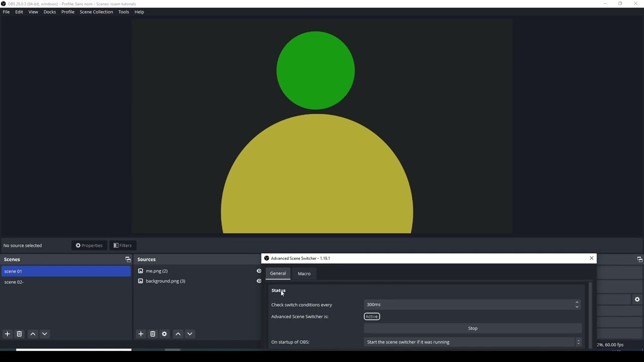This screenshot has height=362, width=644.
Task: Add a new source with the plus icon
Action: click(141, 334)
